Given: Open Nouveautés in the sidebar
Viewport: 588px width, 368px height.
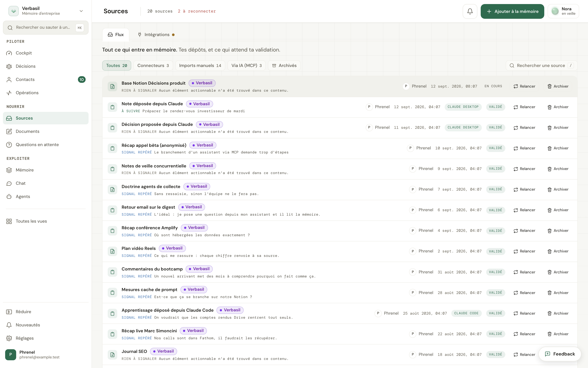Looking at the screenshot, I should click(46, 325).
